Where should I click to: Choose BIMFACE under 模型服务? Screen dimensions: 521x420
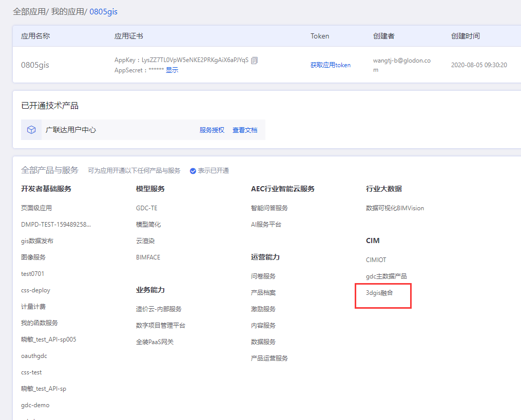[x=148, y=257]
